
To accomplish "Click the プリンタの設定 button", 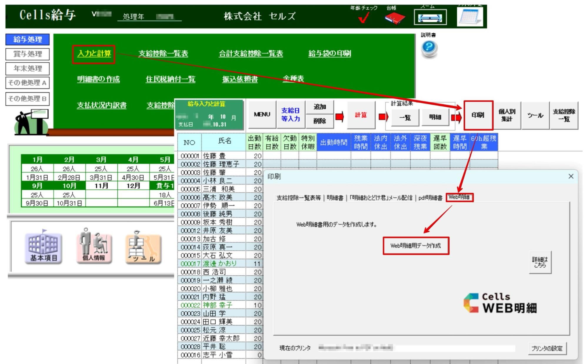I will (x=547, y=348).
